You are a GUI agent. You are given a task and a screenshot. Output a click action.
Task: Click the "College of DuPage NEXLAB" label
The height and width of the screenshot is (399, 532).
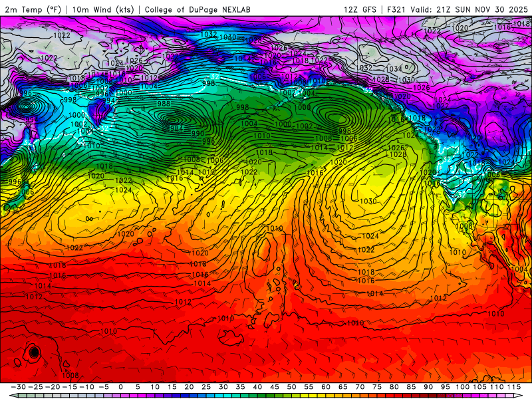tap(198, 9)
